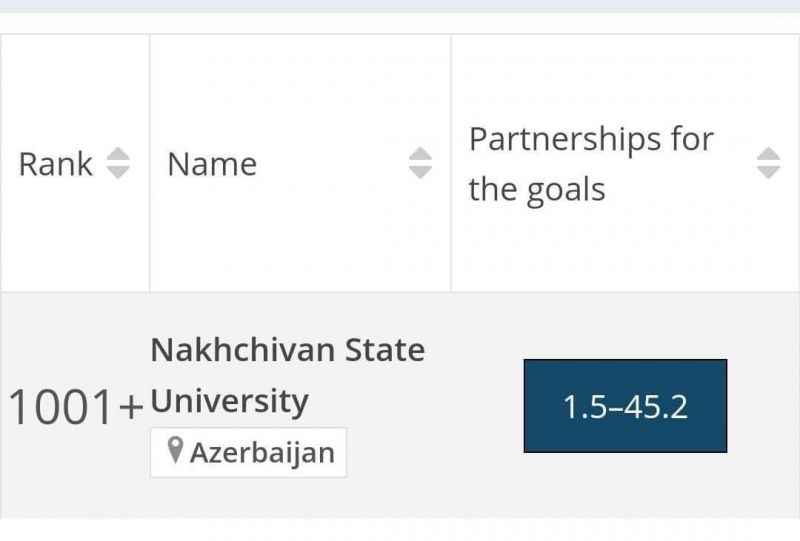
Task: Click the word University in the name
Action: click(x=230, y=401)
